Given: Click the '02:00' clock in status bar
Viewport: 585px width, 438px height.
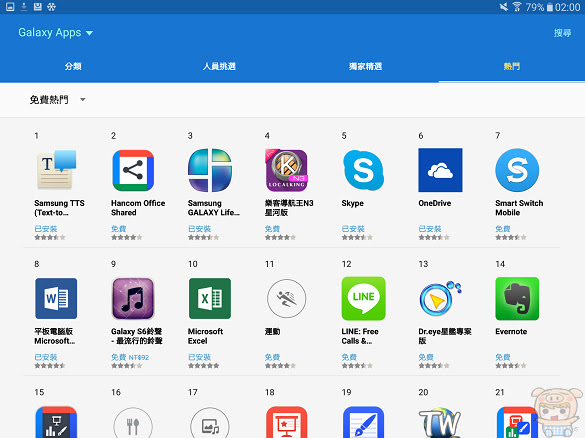Looking at the screenshot, I should click(567, 7).
